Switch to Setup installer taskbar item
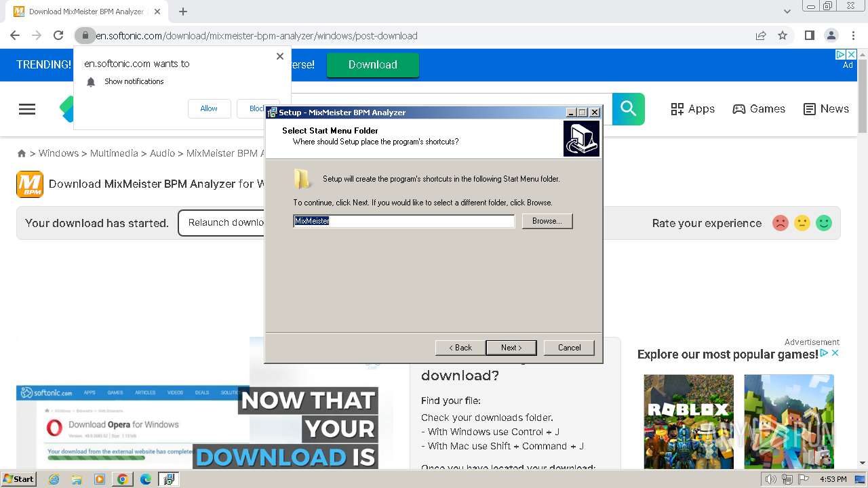 click(x=169, y=479)
